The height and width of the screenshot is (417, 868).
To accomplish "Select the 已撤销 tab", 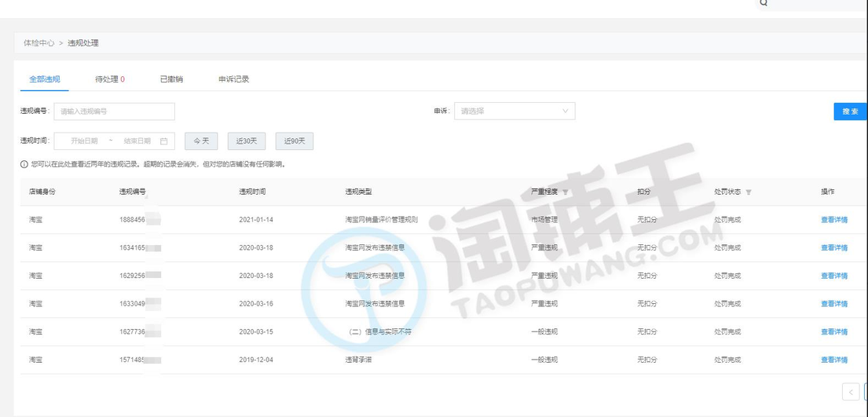I will 171,79.
